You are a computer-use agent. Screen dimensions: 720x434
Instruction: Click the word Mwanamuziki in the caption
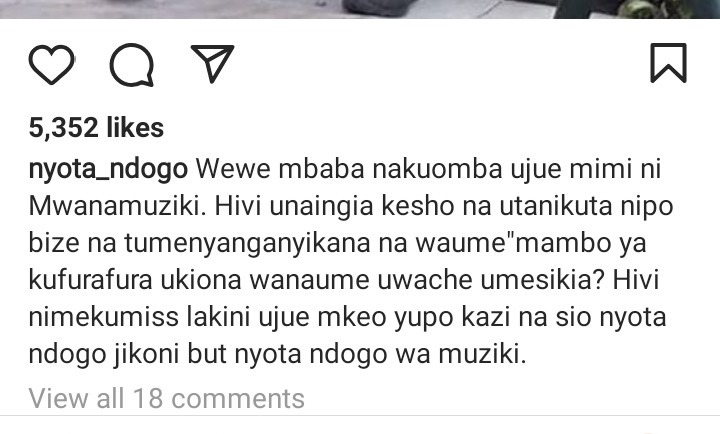tap(117, 206)
